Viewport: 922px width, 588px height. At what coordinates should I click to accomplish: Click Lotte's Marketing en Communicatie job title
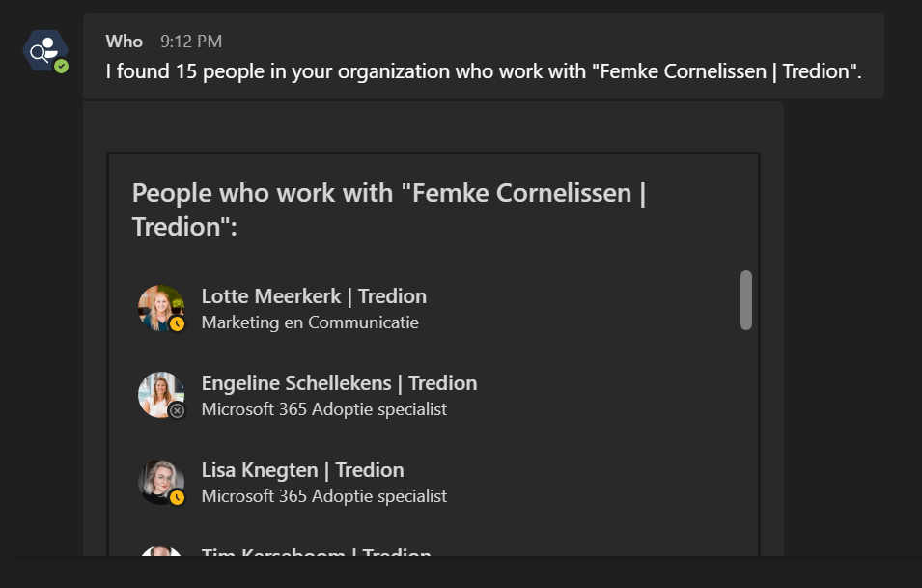click(x=310, y=322)
